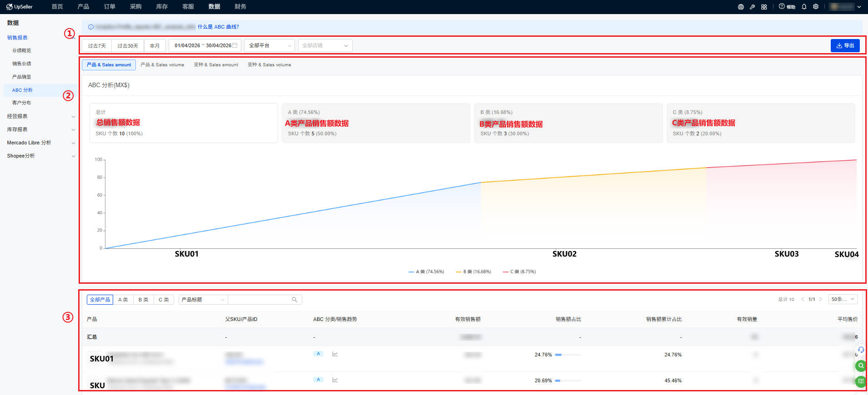Open trend chart icon in 20.69% row
The height and width of the screenshot is (395, 868).
[335, 380]
